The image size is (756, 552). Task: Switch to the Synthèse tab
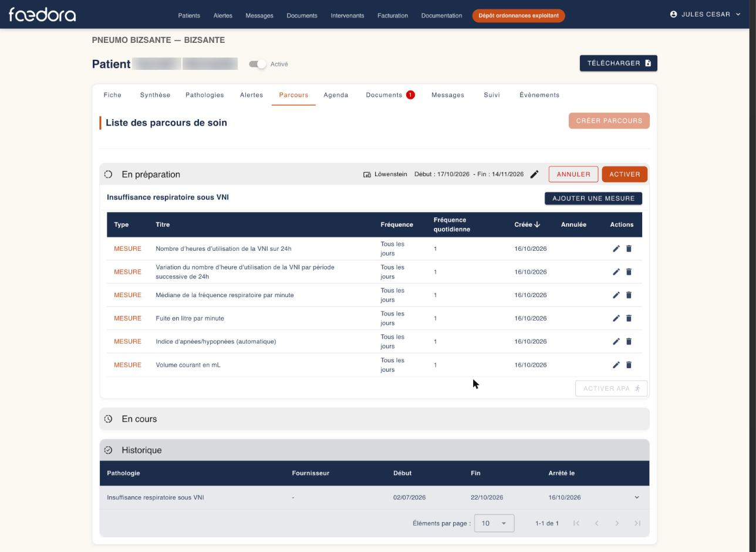point(155,95)
